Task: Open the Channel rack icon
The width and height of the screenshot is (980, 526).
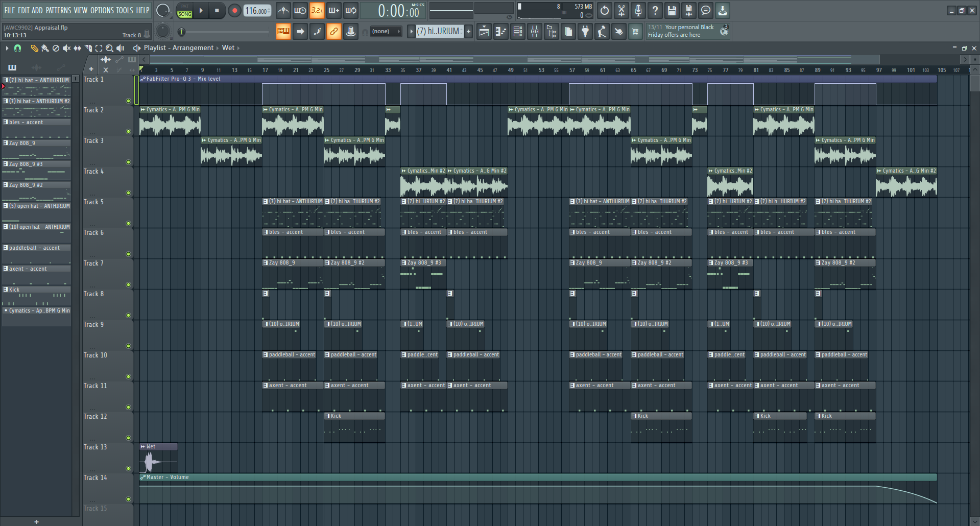Action: point(518,32)
